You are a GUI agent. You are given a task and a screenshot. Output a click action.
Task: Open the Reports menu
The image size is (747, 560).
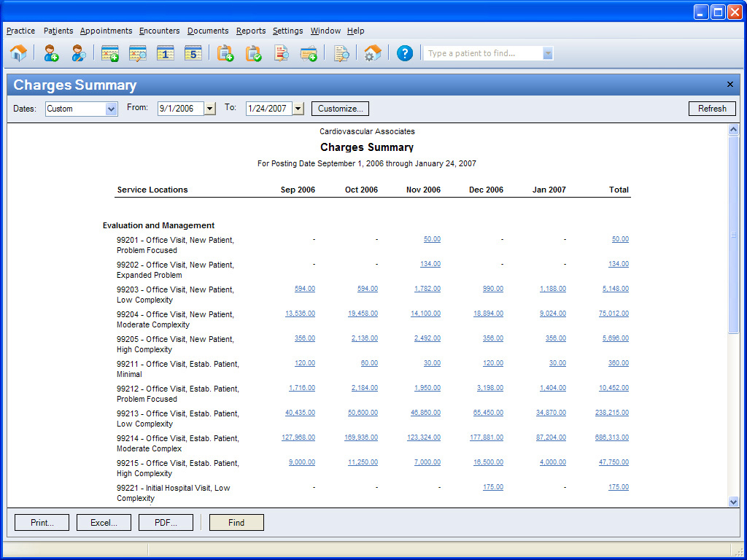coord(251,31)
